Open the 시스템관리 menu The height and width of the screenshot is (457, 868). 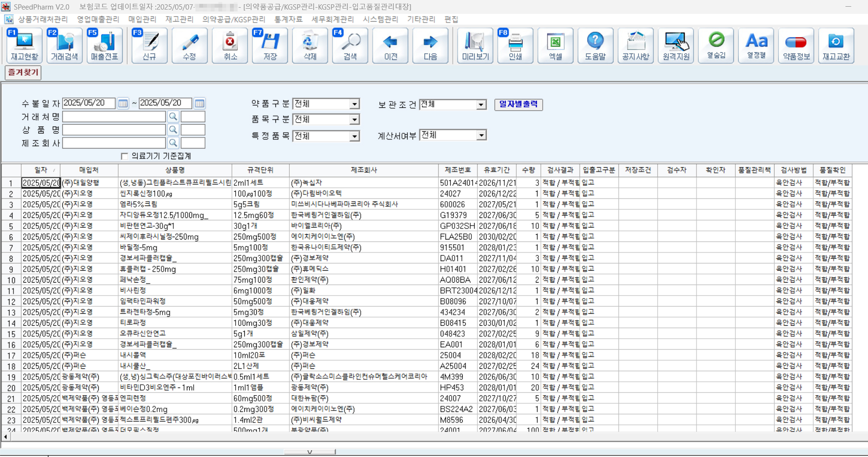tap(380, 19)
